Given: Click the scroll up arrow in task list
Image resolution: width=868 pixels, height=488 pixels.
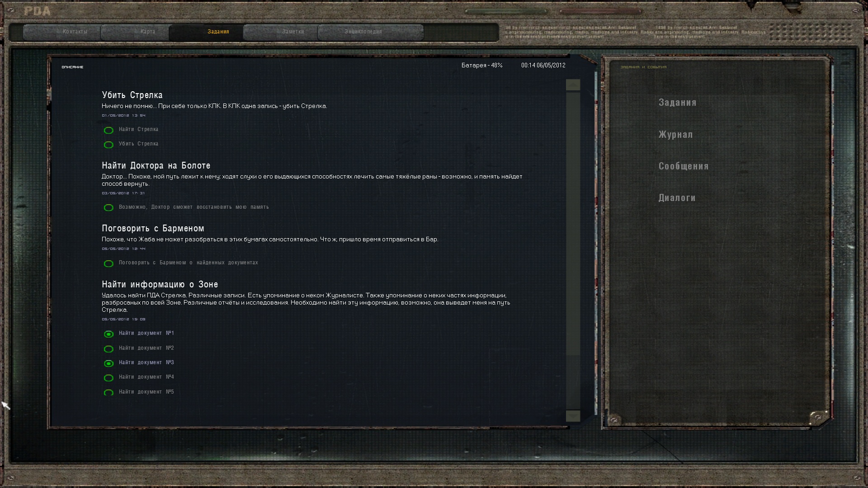Looking at the screenshot, I should click(573, 85).
